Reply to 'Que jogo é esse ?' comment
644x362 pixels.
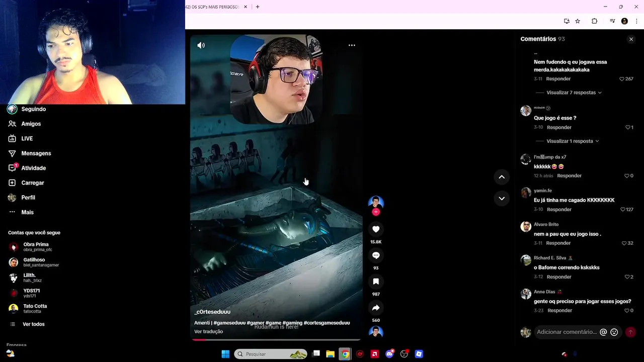click(x=559, y=128)
